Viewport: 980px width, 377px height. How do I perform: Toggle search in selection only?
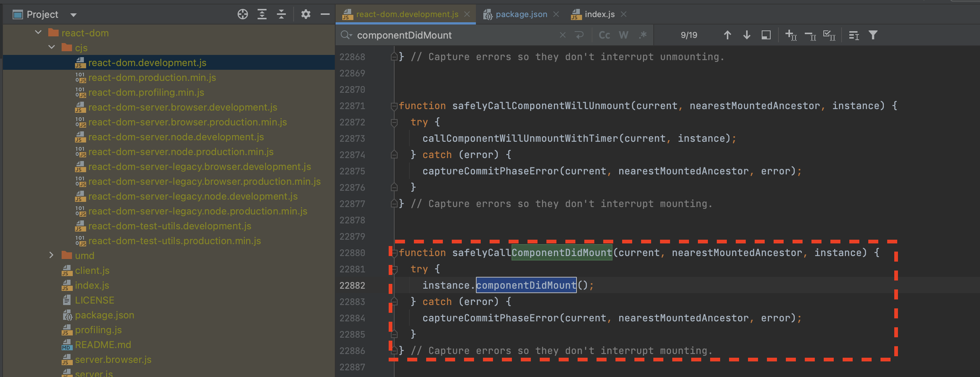click(x=766, y=35)
